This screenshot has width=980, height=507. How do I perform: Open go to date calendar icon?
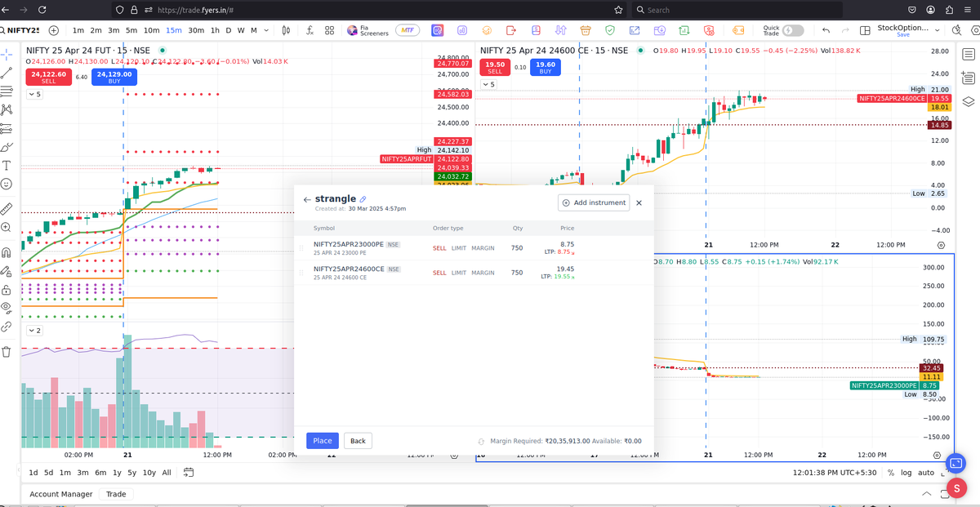tap(189, 473)
